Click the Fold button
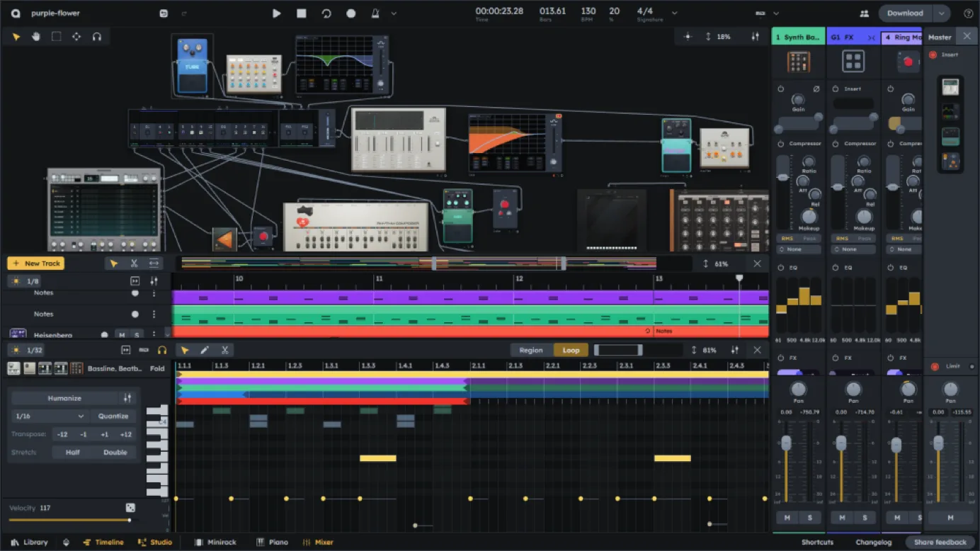980x551 pixels. pyautogui.click(x=157, y=368)
